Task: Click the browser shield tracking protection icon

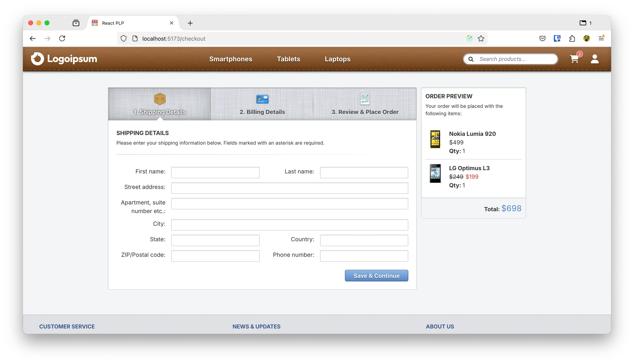Action: click(124, 38)
